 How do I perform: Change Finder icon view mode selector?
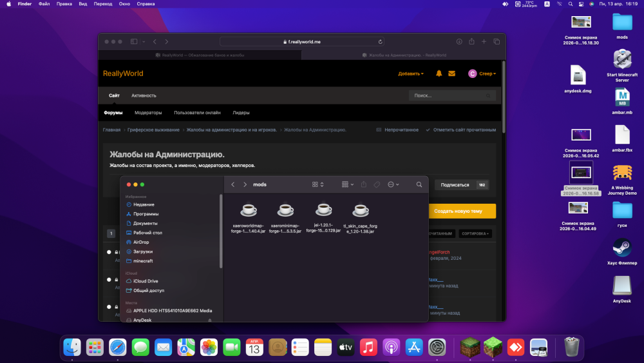tap(318, 184)
